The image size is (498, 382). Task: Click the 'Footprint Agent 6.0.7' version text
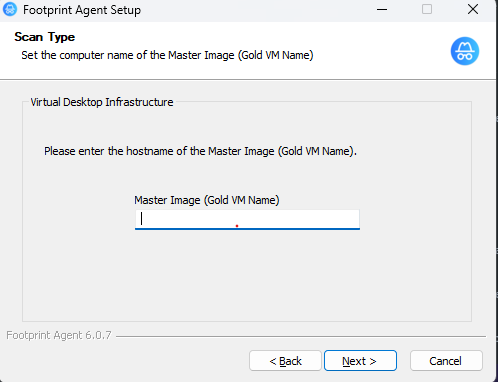tap(59, 335)
